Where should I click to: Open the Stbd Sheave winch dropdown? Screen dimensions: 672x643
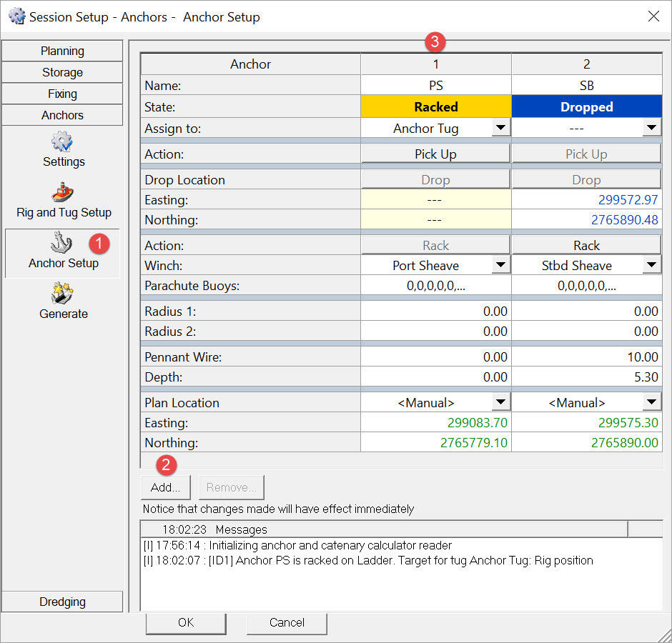(x=651, y=265)
